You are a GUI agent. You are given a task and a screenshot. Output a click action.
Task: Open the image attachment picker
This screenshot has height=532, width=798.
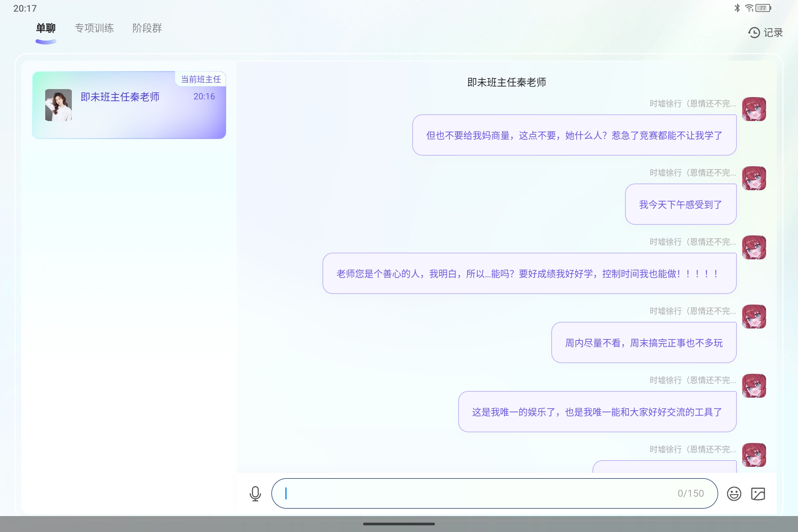(768, 493)
